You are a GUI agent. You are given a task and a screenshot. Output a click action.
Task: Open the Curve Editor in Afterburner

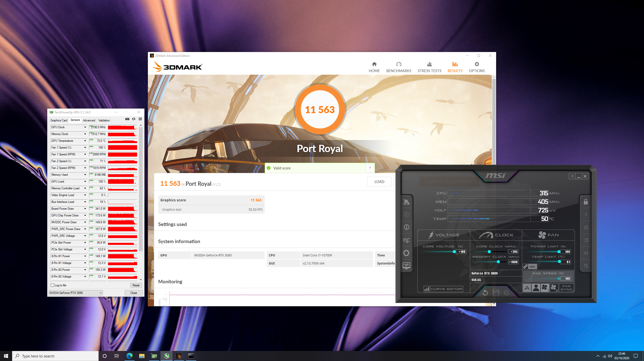tap(444, 289)
